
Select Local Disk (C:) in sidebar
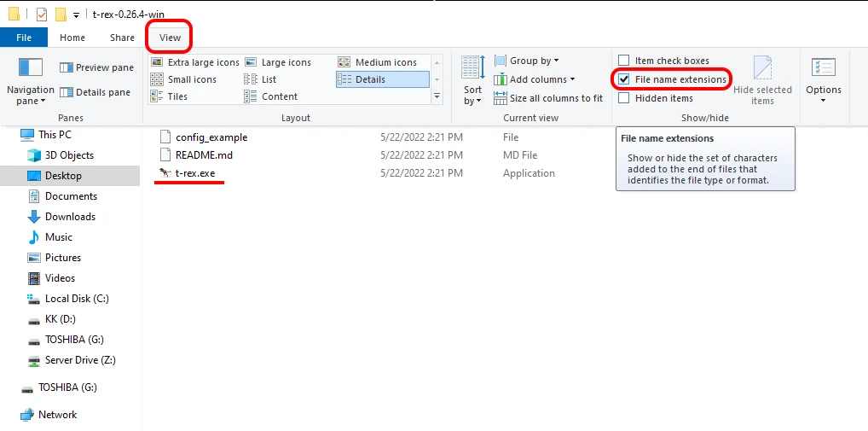[77, 299]
